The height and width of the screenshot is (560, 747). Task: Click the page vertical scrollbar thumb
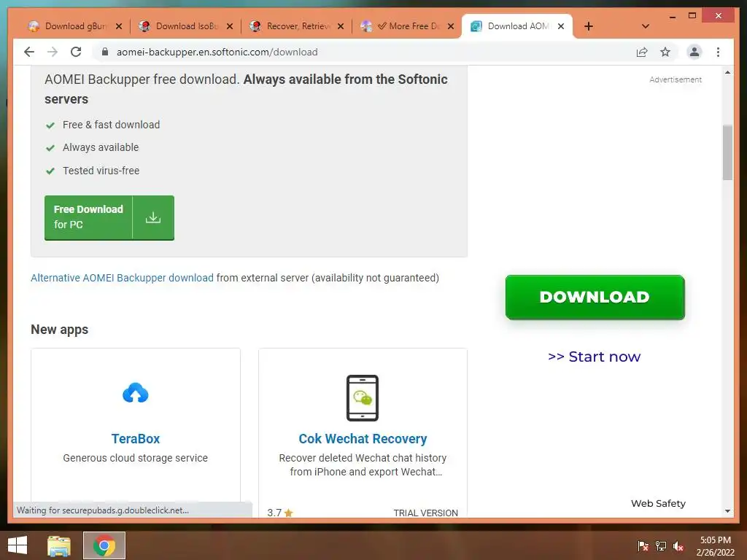[x=727, y=152]
